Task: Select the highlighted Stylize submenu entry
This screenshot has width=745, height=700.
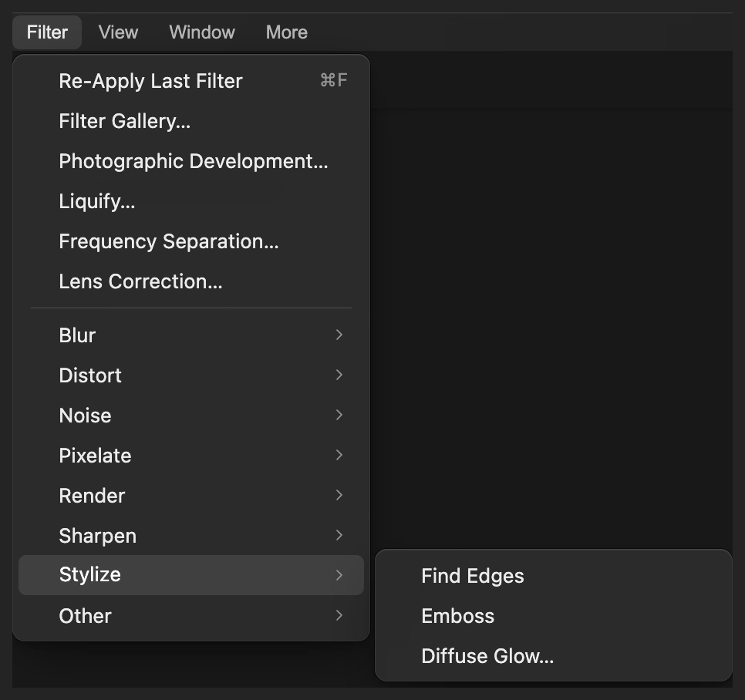Action: point(191,575)
